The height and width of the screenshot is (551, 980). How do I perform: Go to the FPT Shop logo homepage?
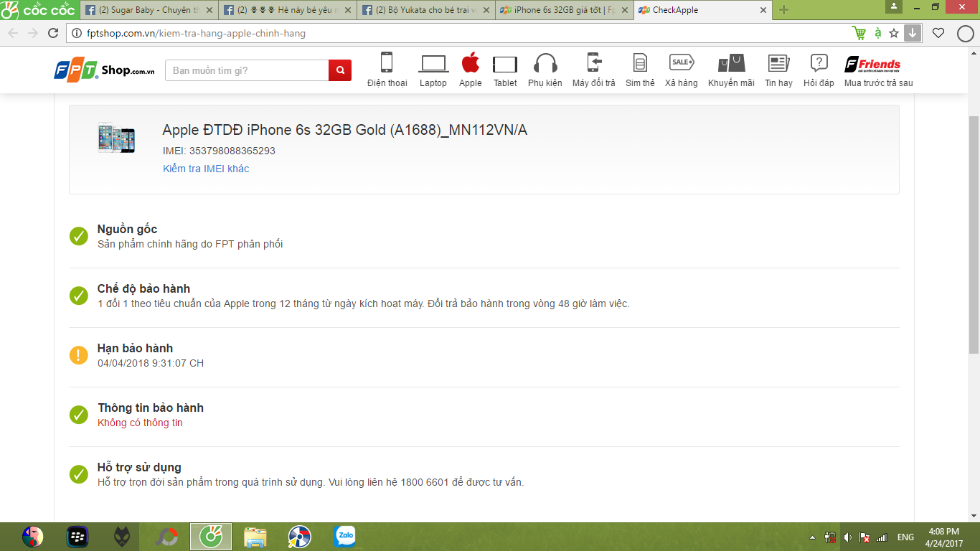click(x=104, y=70)
